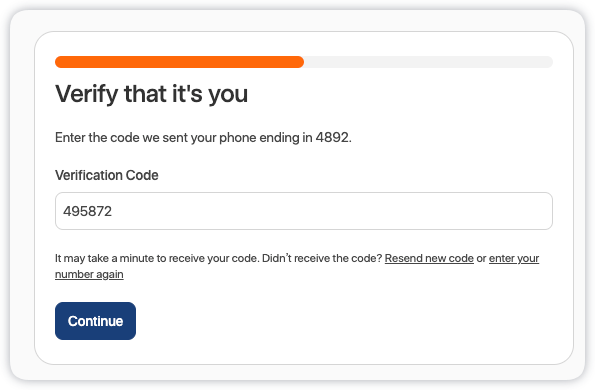Click the entered code 495872 text
This screenshot has height=390, width=595.
coord(88,211)
